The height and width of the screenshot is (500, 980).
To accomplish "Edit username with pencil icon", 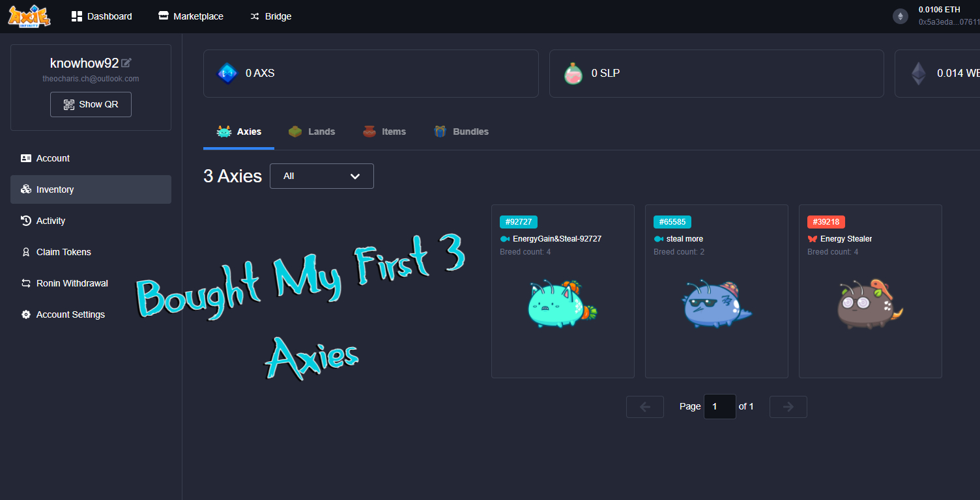I will tap(126, 63).
